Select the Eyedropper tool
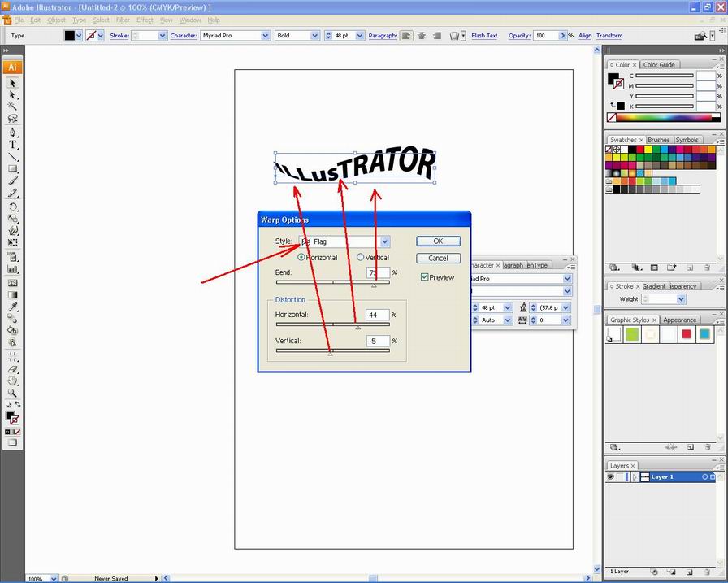Image resolution: width=728 pixels, height=583 pixels. [12, 307]
